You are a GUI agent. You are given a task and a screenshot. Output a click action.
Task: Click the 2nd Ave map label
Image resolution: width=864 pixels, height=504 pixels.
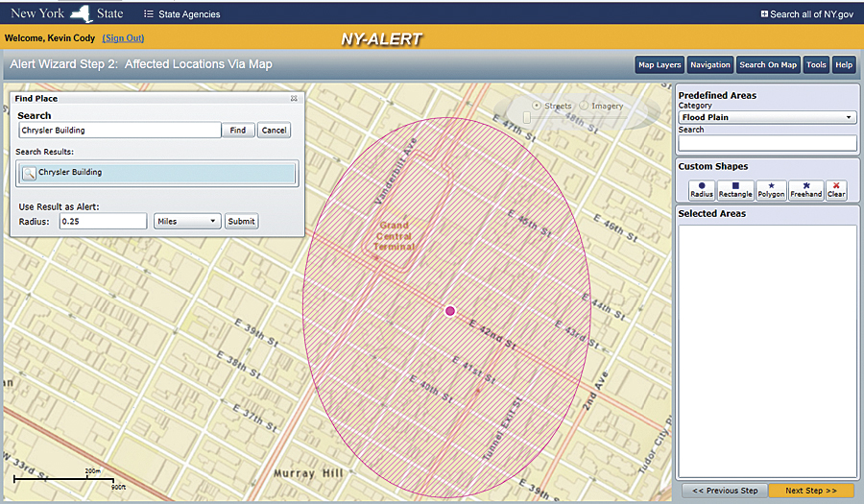pos(595,390)
